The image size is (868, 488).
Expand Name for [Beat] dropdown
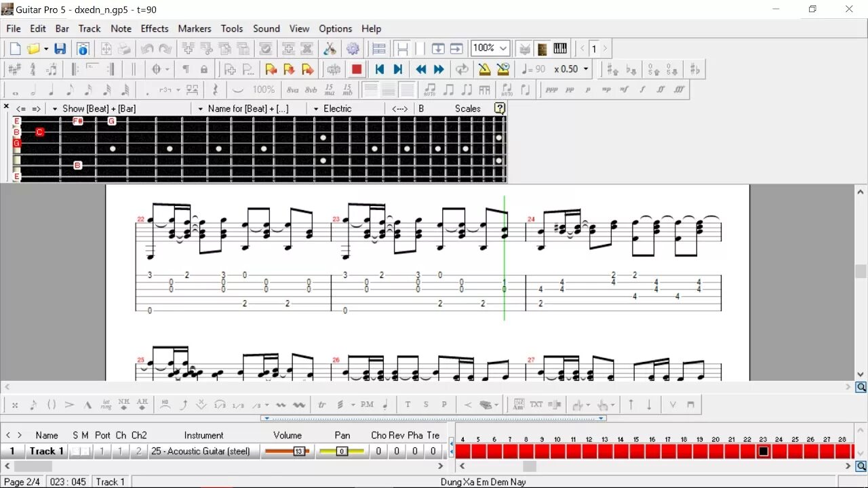pyautogui.click(x=200, y=108)
